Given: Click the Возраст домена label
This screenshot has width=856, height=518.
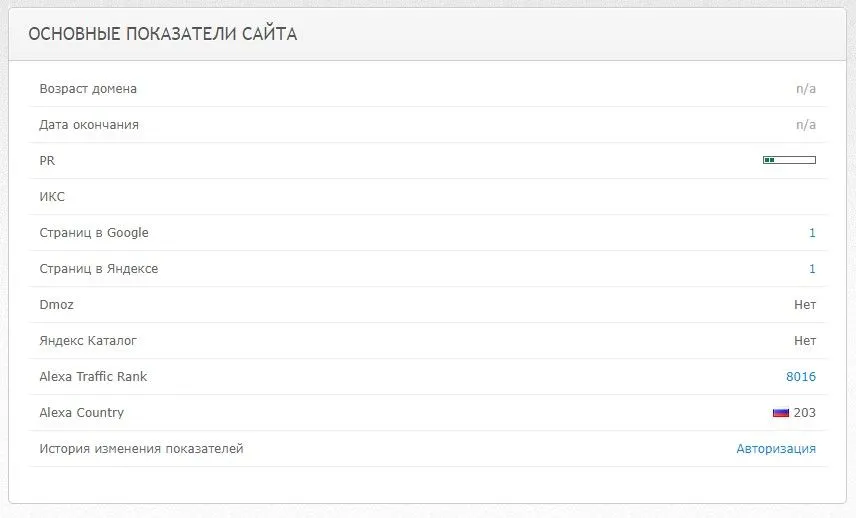Looking at the screenshot, I should [88, 88].
